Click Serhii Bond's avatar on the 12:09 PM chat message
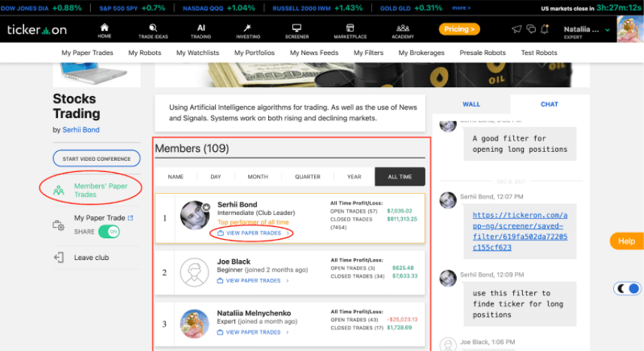 (x=448, y=278)
